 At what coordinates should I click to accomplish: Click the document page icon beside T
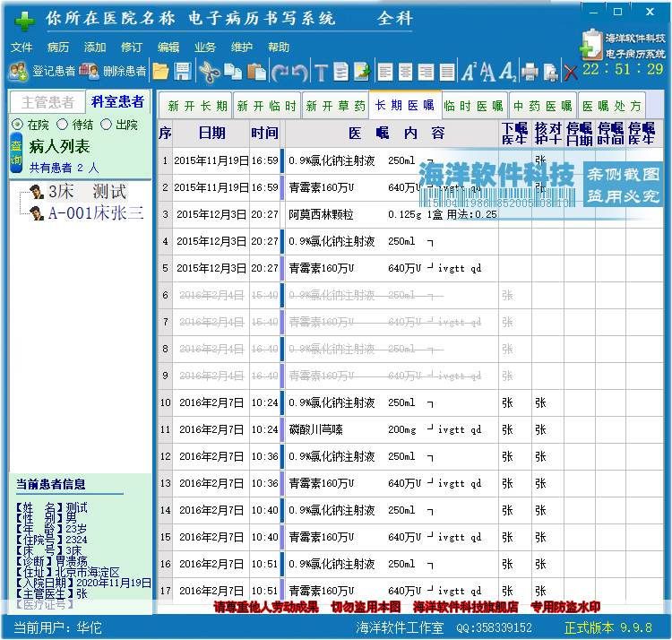tap(340, 72)
